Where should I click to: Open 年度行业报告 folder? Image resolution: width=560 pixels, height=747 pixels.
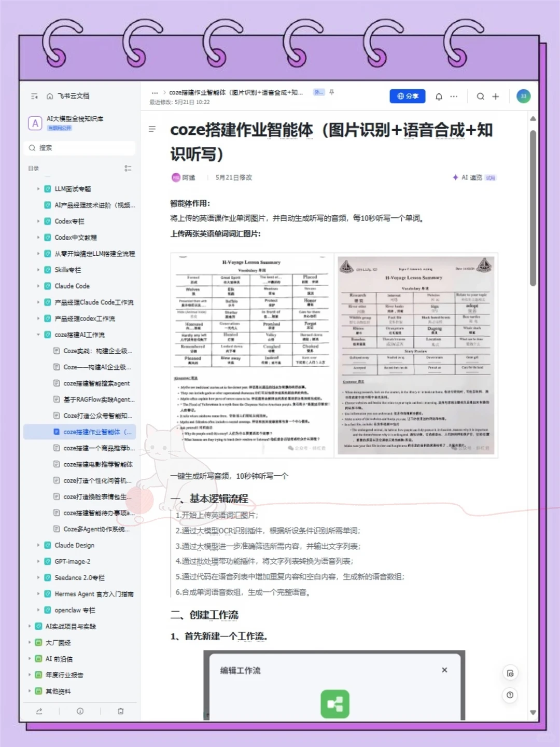click(x=64, y=675)
